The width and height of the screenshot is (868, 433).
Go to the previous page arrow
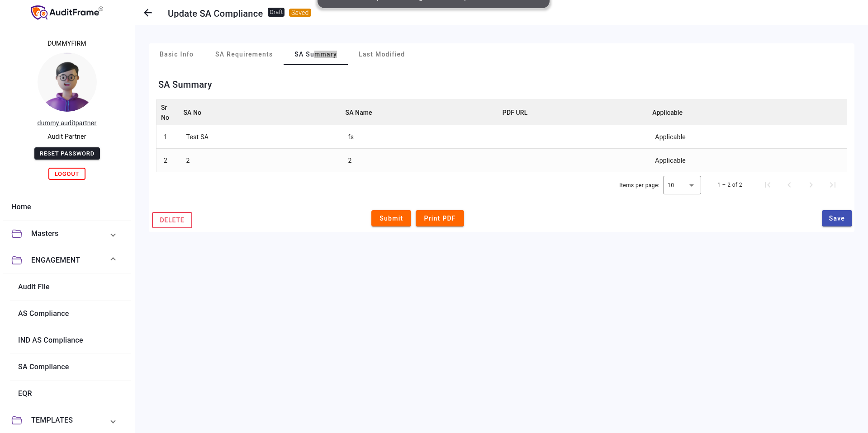click(789, 185)
